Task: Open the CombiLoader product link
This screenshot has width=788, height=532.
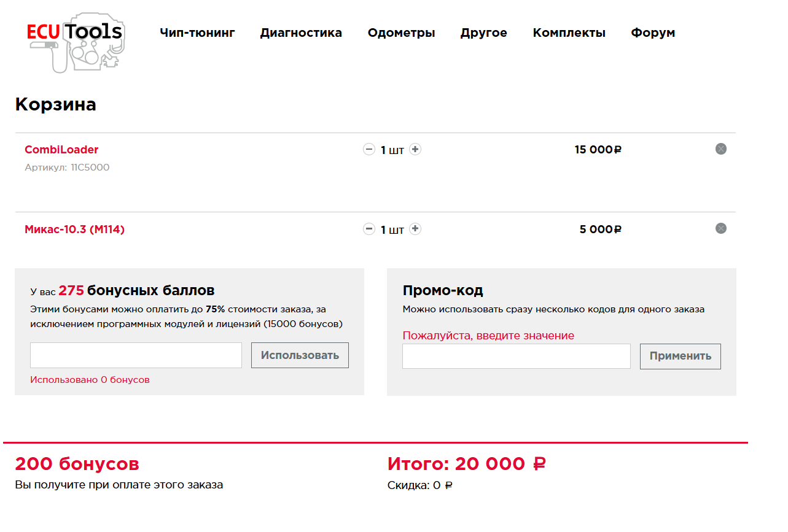Action: coord(61,150)
